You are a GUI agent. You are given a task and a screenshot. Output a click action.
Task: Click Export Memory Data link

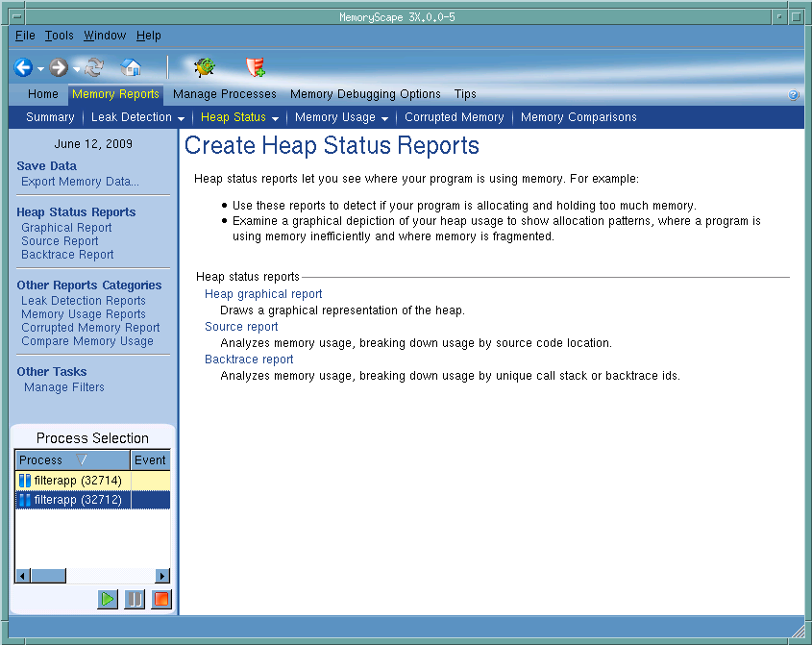pos(80,182)
